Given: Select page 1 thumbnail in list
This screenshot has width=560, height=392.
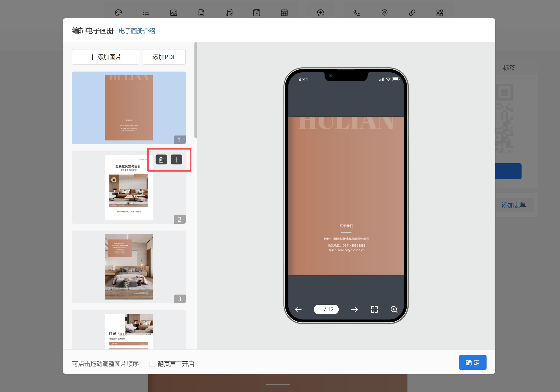Looking at the screenshot, I should (129, 108).
